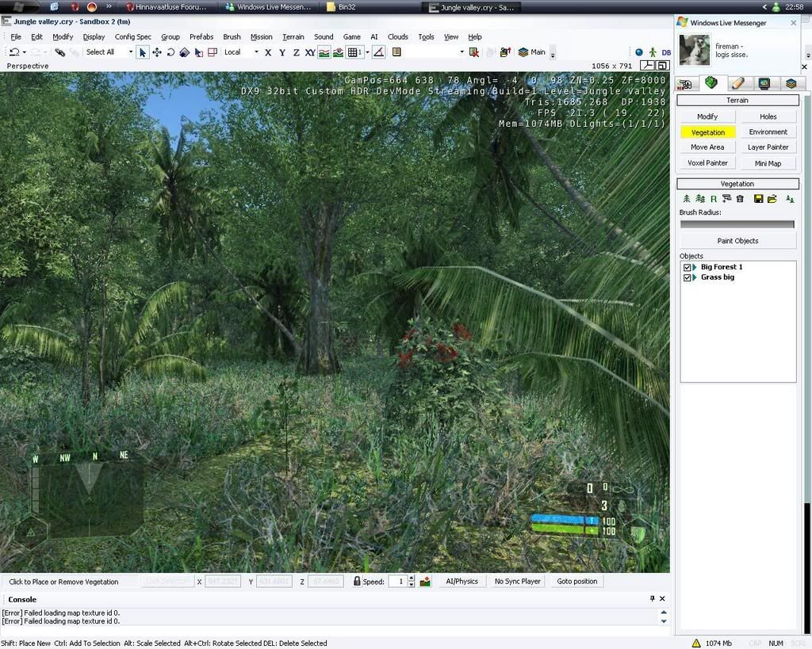Click the Holes button
This screenshot has height=649, width=812.
768,117
